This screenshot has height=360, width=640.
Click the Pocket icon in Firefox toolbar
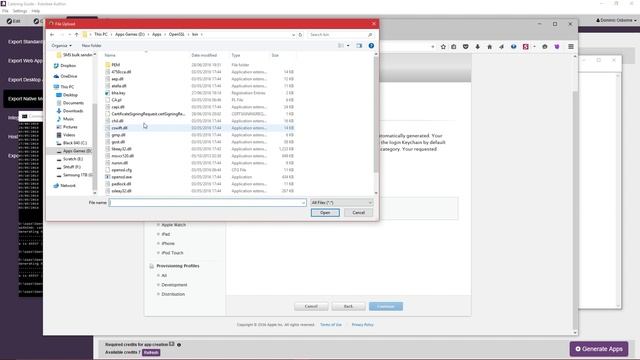pos(466,47)
